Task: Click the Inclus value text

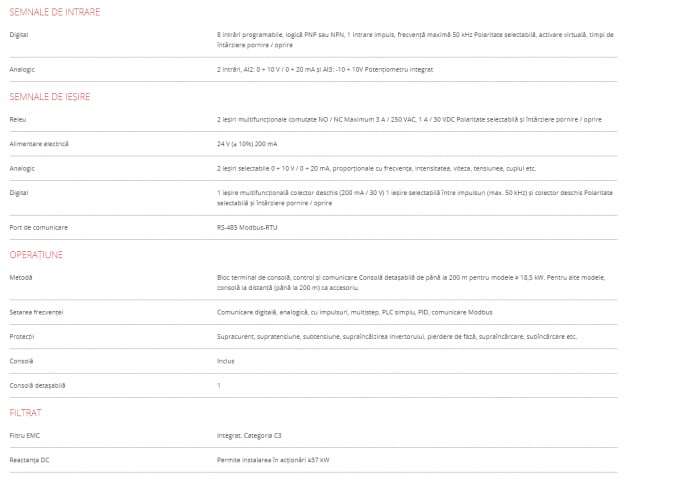Action: tap(225, 360)
